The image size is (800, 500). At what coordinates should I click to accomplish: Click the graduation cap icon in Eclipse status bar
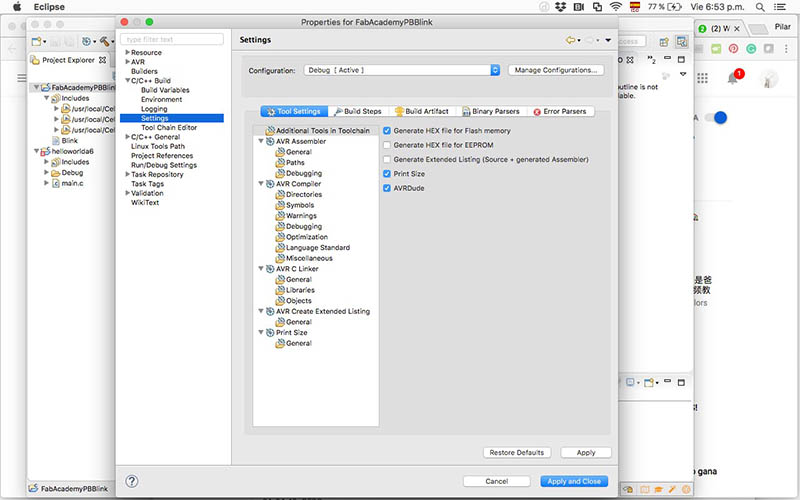[x=659, y=489]
